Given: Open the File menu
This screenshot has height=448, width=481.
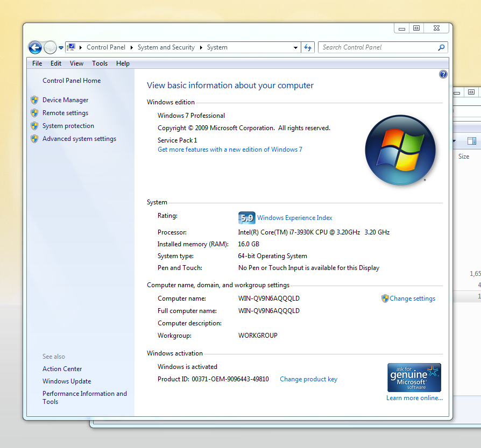Looking at the screenshot, I should coord(37,63).
